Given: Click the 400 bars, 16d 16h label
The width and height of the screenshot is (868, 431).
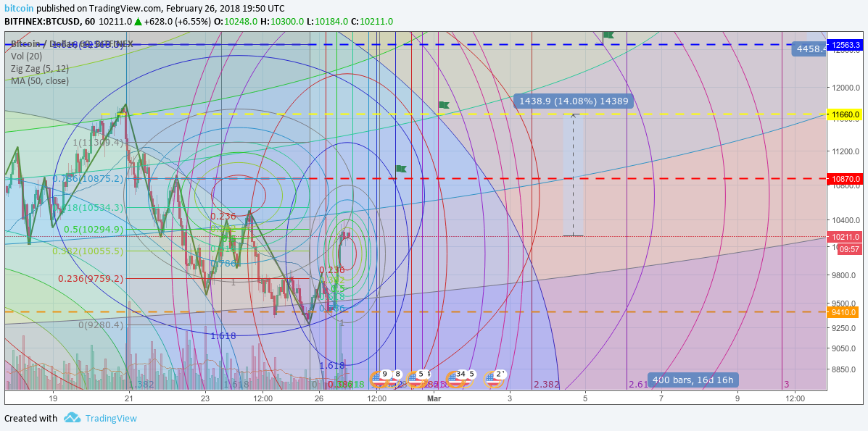Looking at the screenshot, I should click(x=693, y=380).
